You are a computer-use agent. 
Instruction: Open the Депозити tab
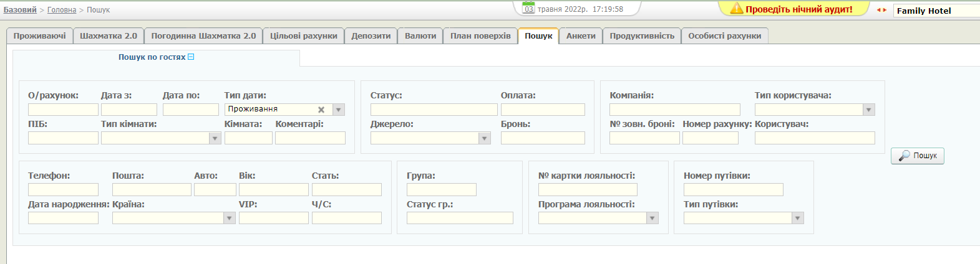pos(371,36)
